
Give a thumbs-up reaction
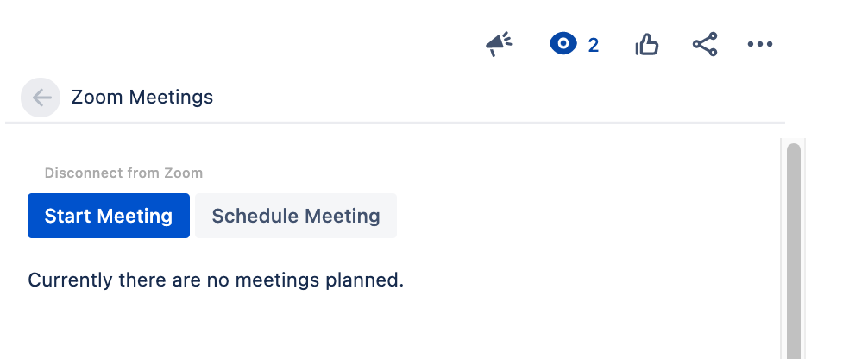tap(646, 44)
